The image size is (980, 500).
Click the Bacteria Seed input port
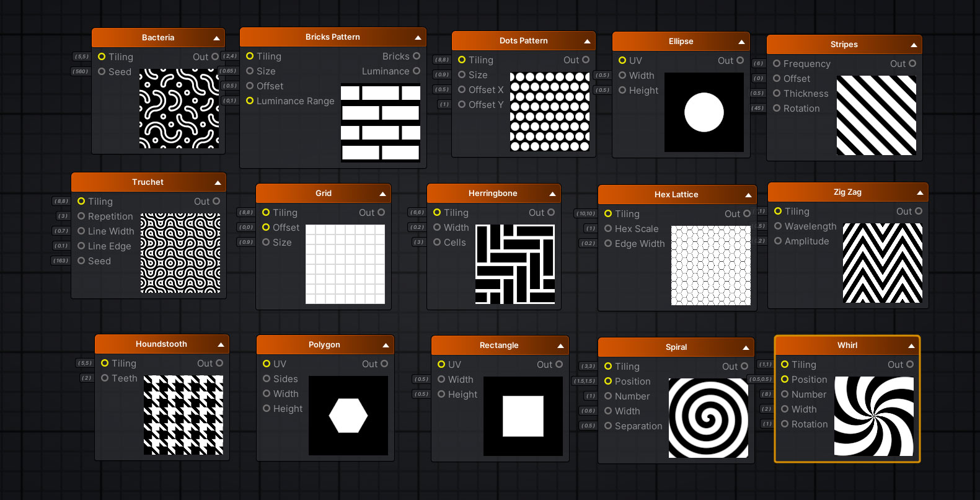click(x=102, y=71)
